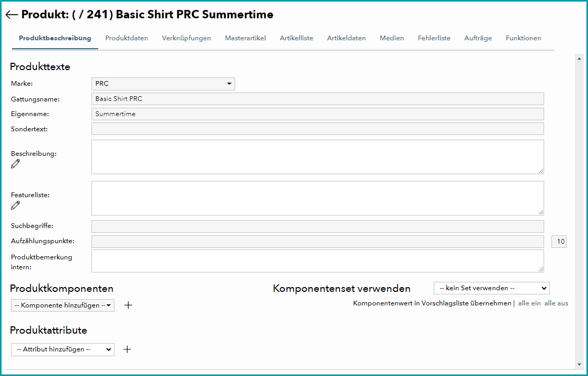
Task: Click the Produktbemerkung intern text area
Action: point(318,261)
